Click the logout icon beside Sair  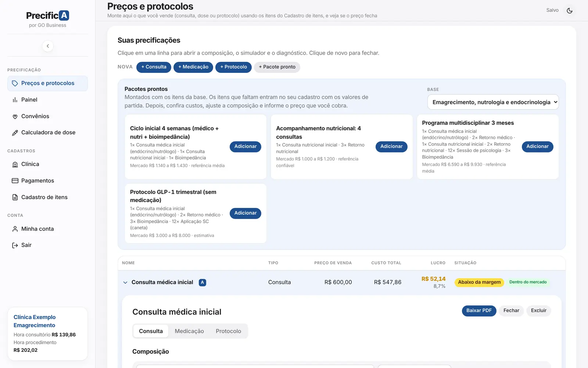tap(15, 245)
